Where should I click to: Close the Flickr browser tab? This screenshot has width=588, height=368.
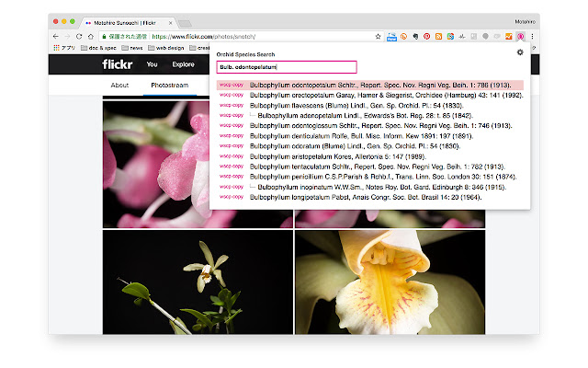click(171, 22)
